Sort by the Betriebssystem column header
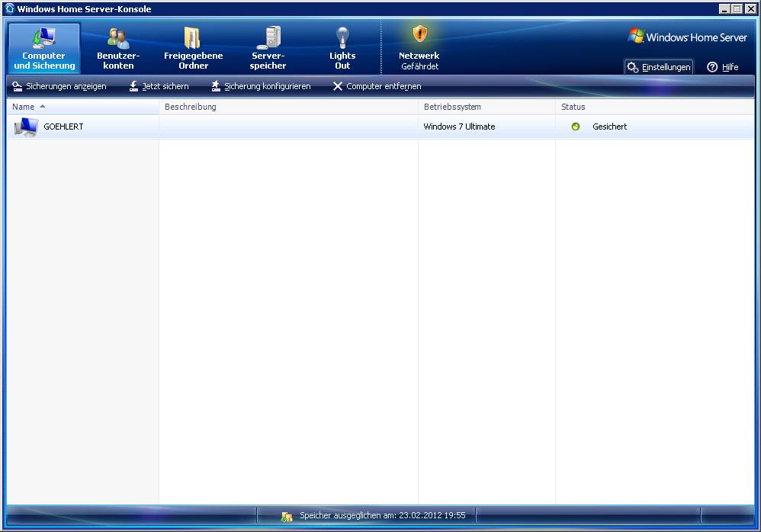The image size is (761, 532). (x=452, y=107)
